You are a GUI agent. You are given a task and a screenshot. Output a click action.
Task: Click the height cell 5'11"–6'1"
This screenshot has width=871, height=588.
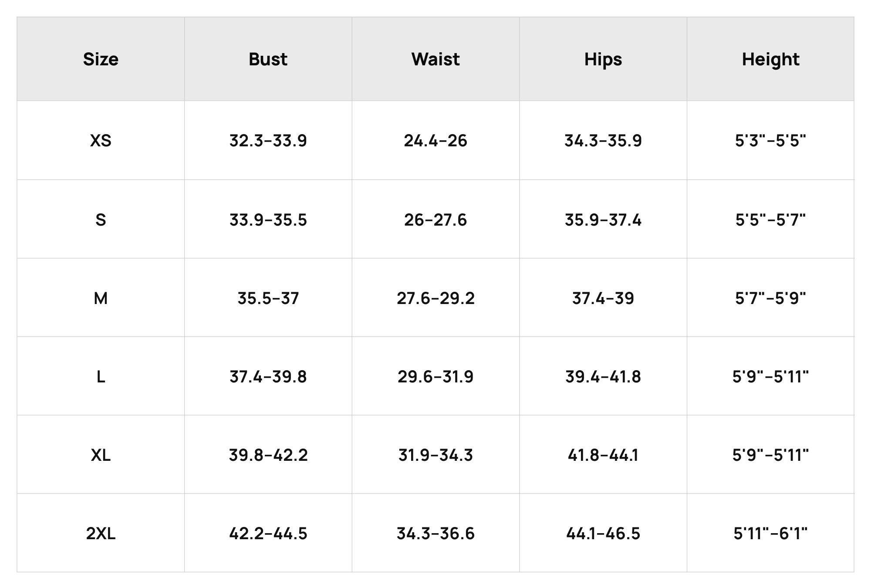click(770, 534)
